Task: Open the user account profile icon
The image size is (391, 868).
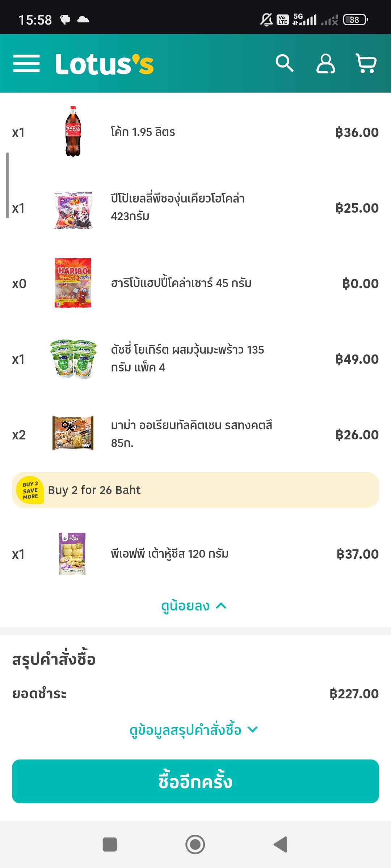Action: point(325,64)
